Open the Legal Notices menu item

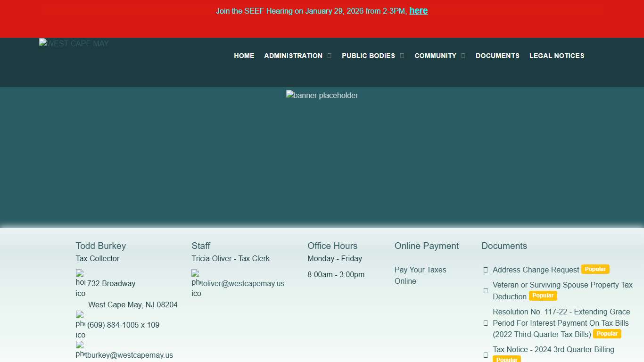(557, 56)
